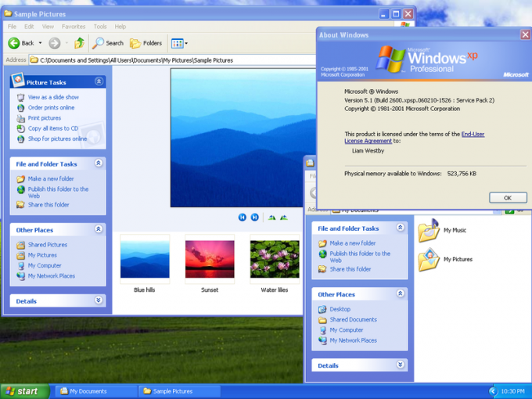
Task: Open My Pictures link in Sample Pictures sidebar
Action: point(42,255)
